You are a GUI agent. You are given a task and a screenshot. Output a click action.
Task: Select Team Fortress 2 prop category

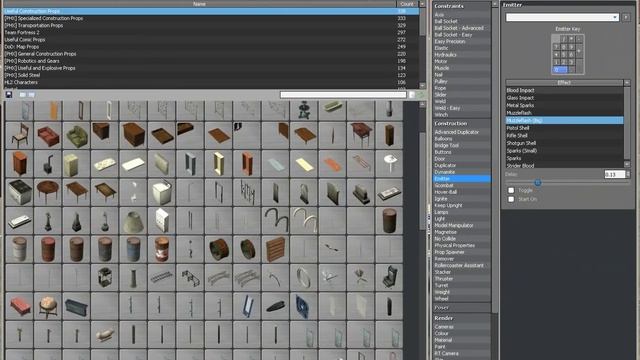pos(211,33)
